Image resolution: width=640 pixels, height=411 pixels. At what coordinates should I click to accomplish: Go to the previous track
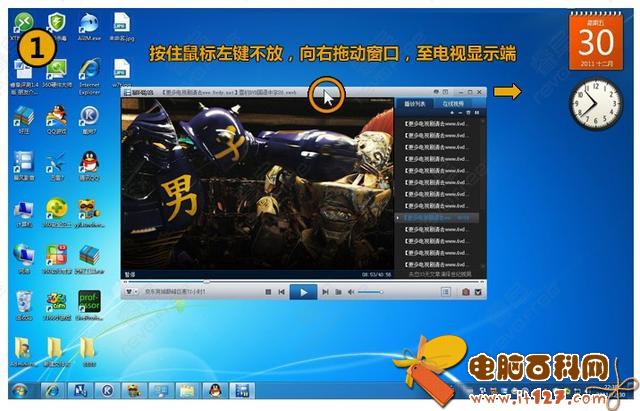[x=282, y=292]
